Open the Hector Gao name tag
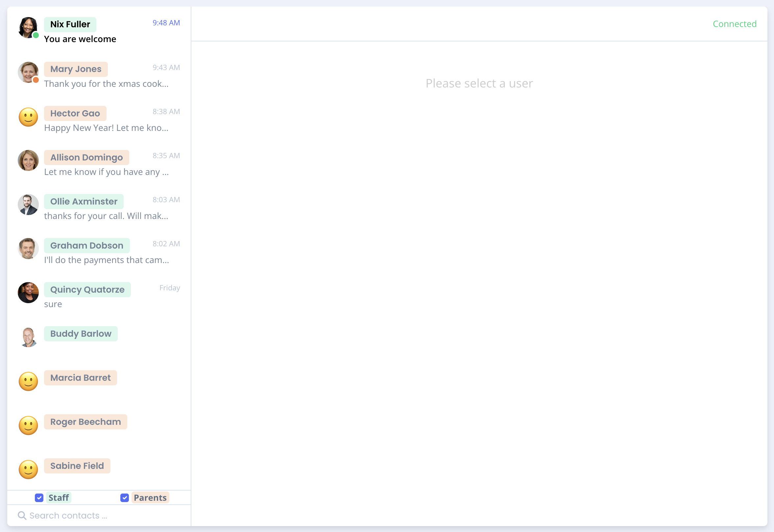This screenshot has height=532, width=774. click(x=75, y=113)
